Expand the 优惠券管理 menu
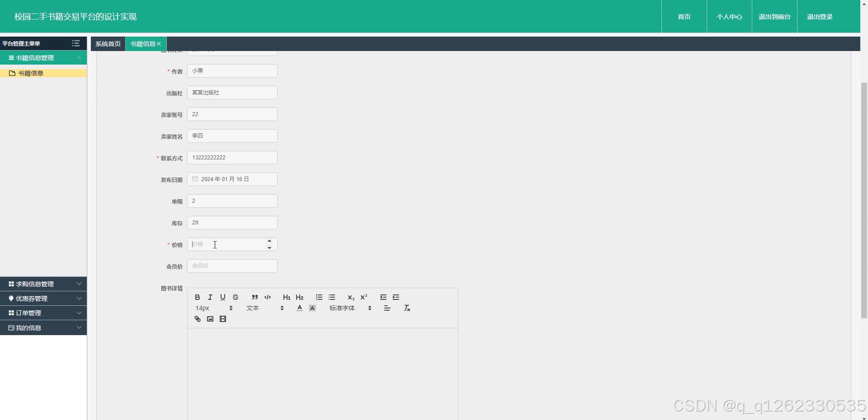 pyautogui.click(x=43, y=299)
